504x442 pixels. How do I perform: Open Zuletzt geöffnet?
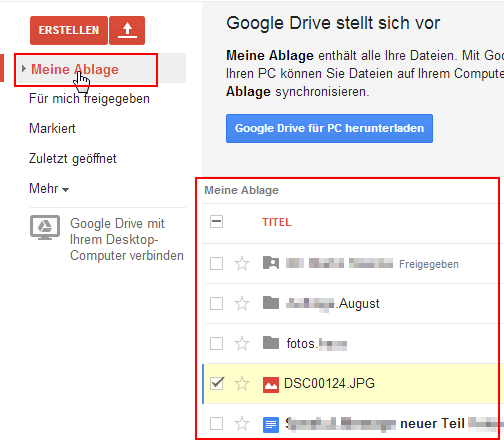click(x=73, y=159)
